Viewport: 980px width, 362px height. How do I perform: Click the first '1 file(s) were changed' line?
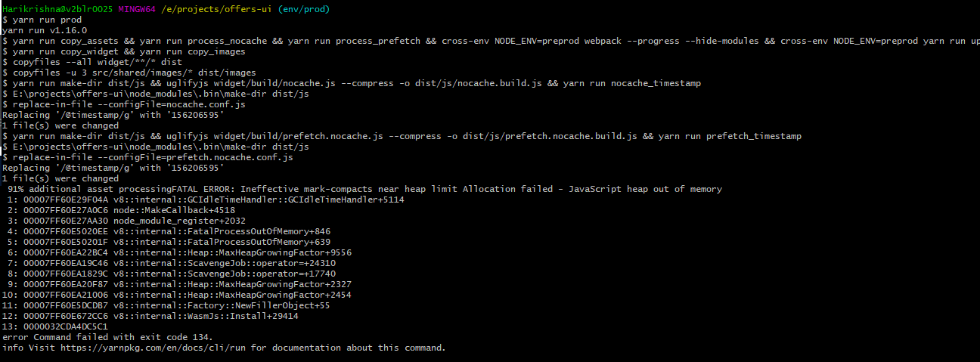tap(60, 125)
